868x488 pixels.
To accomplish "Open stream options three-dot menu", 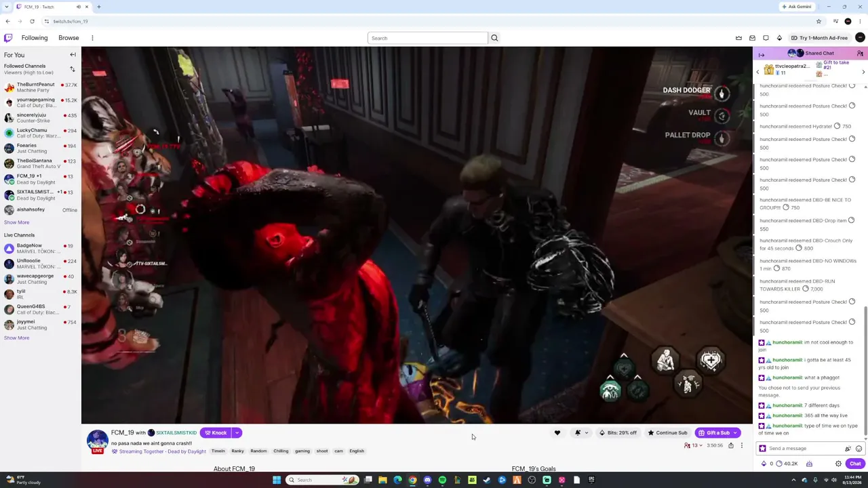I will (741, 445).
